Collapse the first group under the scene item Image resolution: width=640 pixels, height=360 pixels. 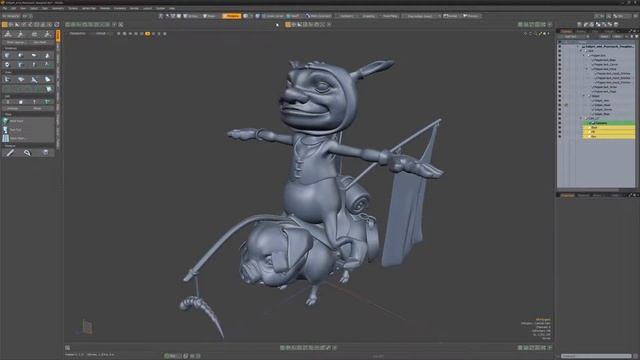point(582,51)
